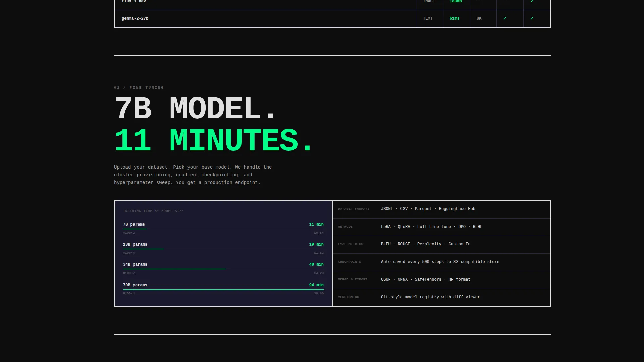
Task: Click the '34B params' label
Action: point(135,264)
